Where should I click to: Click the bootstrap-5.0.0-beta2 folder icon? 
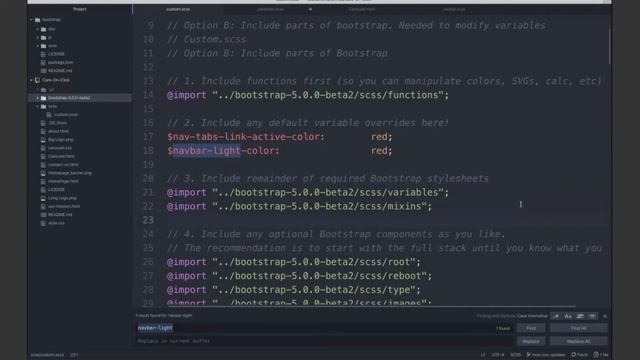(x=44, y=98)
